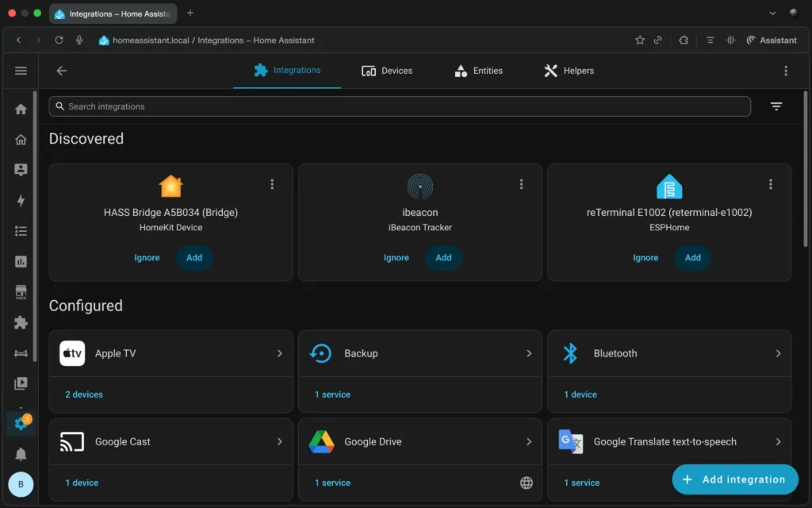Expand the Bluetooth integration chevron
812x508 pixels.
pos(778,353)
